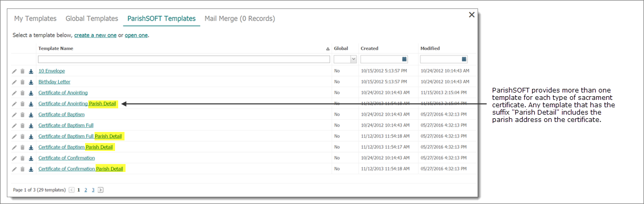Sort by Template Name column header
The width and height of the screenshot is (644, 204).
click(x=56, y=48)
